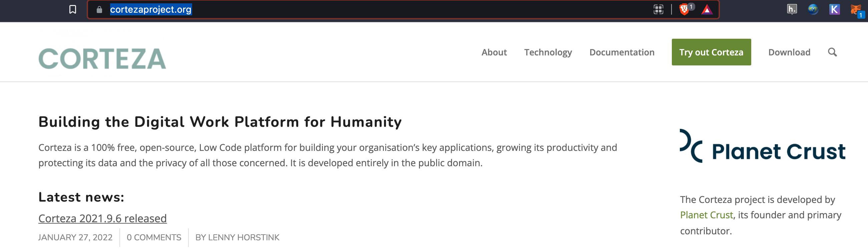
Task: Click the CORTEZA logo in header
Action: pos(102,58)
